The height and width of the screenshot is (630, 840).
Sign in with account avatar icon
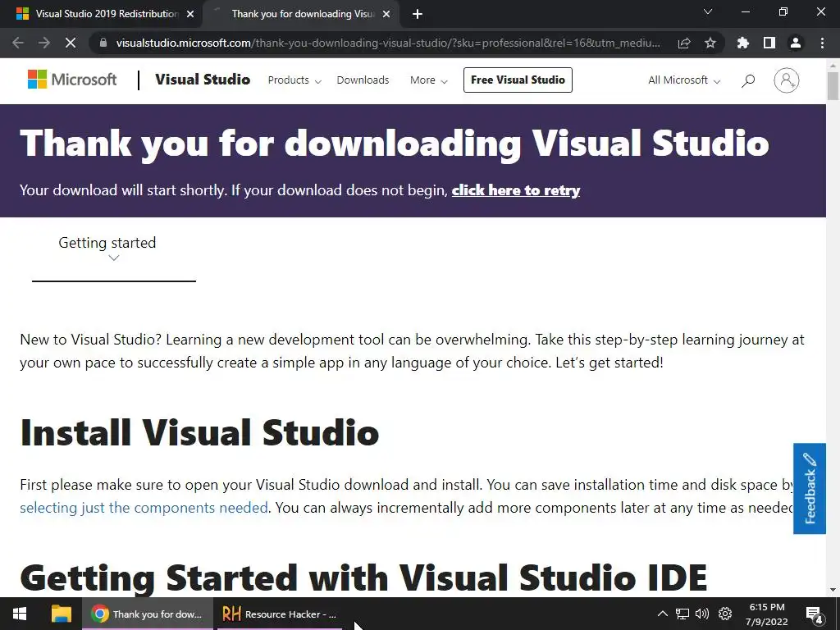pyautogui.click(x=787, y=80)
